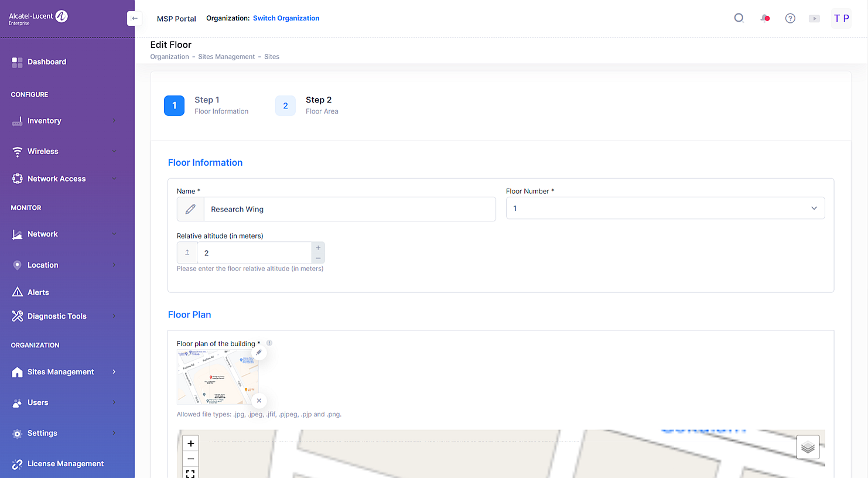868x478 pixels.
Task: Click the Switch Organization link
Action: [286, 18]
